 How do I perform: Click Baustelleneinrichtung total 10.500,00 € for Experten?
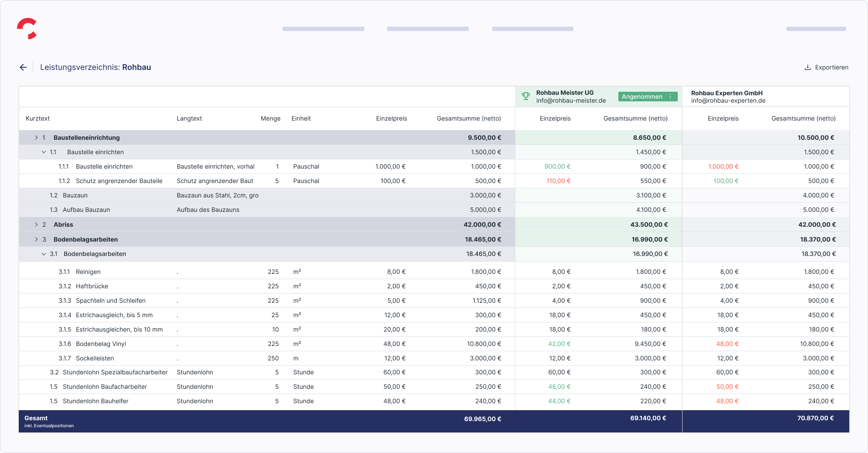tap(816, 138)
